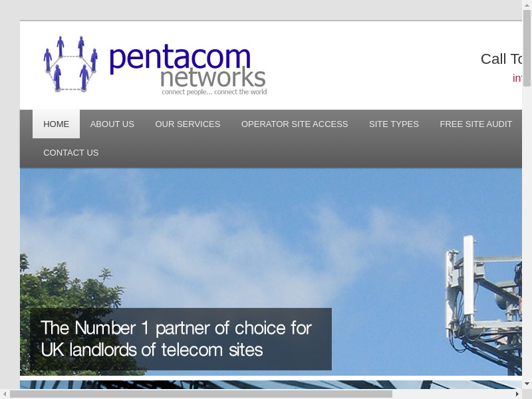532x399 pixels.
Task: Click the telecom mast hero image
Action: click(271, 272)
